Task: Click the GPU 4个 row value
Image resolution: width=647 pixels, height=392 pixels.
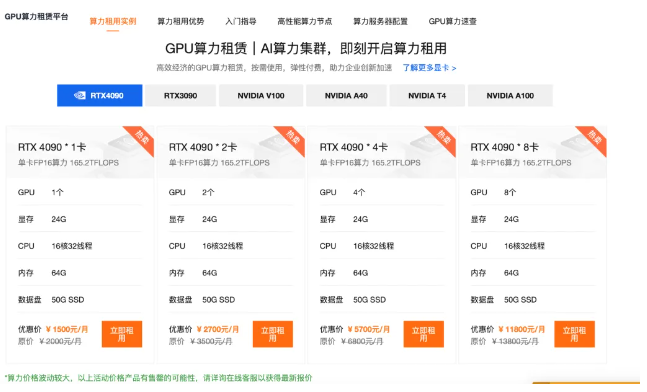Action: point(359,192)
